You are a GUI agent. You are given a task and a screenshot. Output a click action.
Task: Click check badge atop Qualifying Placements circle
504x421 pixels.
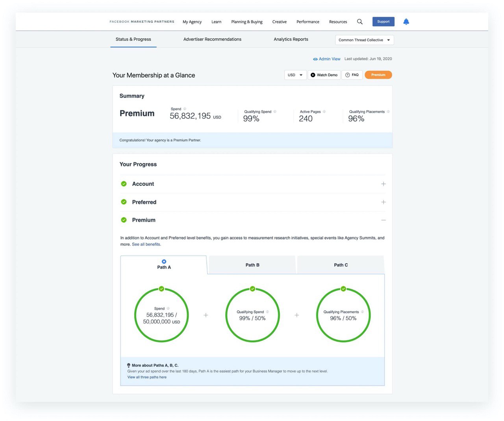[x=343, y=289]
